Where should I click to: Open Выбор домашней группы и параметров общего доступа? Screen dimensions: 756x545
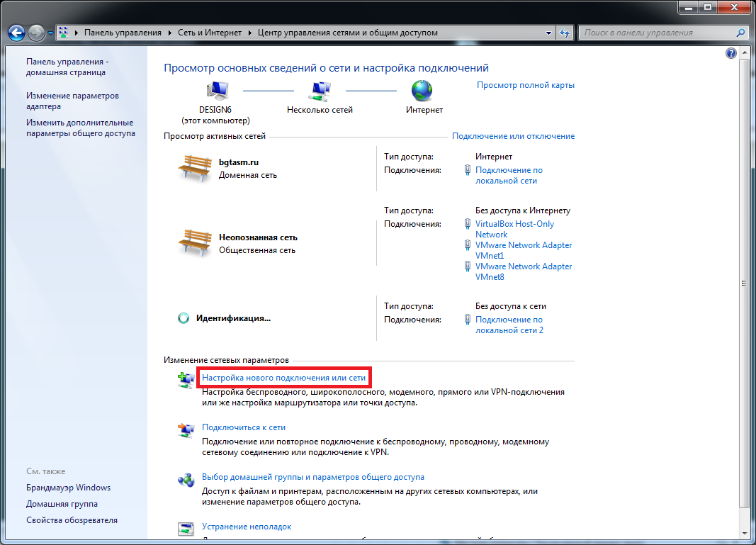[x=313, y=477]
